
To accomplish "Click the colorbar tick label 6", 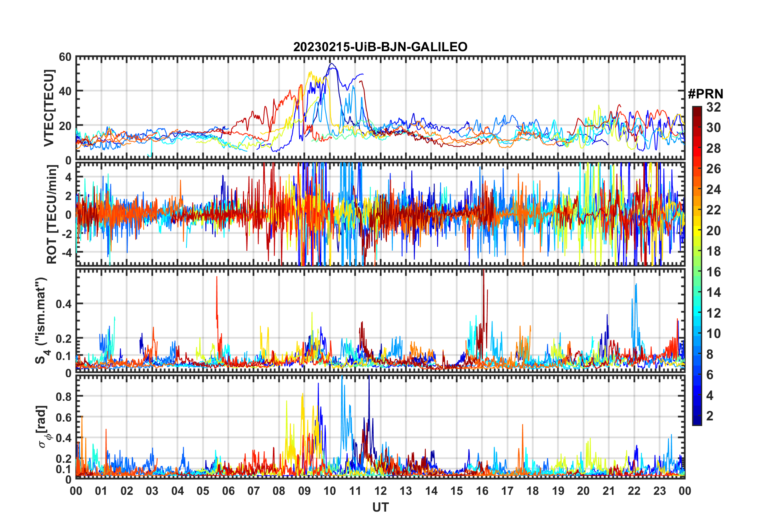I will [x=710, y=375].
